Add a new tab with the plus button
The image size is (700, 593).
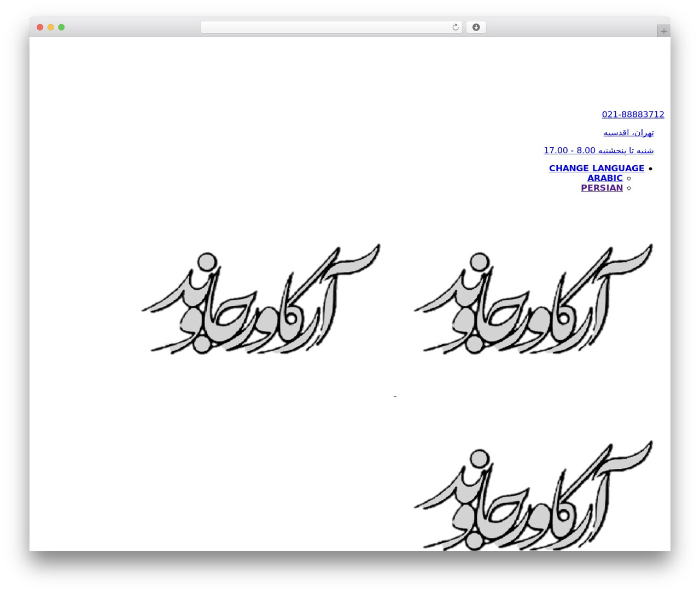663,31
